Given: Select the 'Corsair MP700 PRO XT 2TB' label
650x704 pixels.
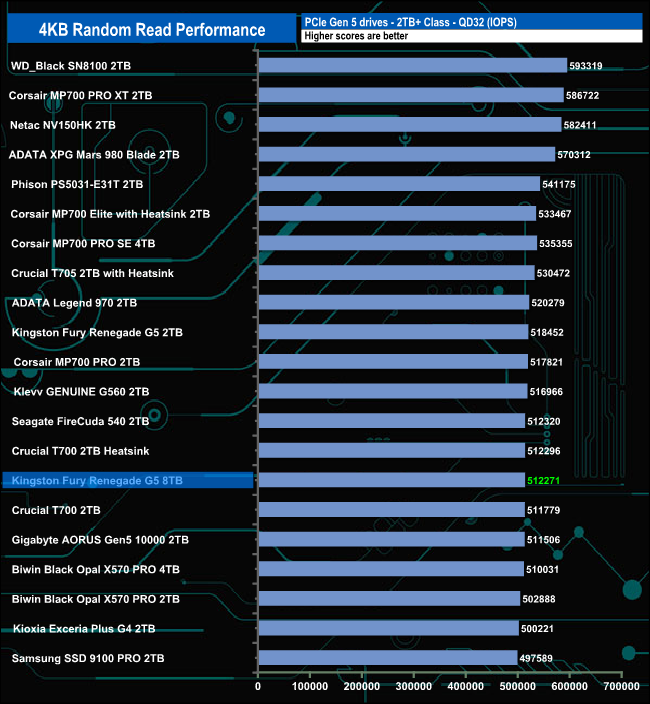Looking at the screenshot, I should click(x=81, y=96).
